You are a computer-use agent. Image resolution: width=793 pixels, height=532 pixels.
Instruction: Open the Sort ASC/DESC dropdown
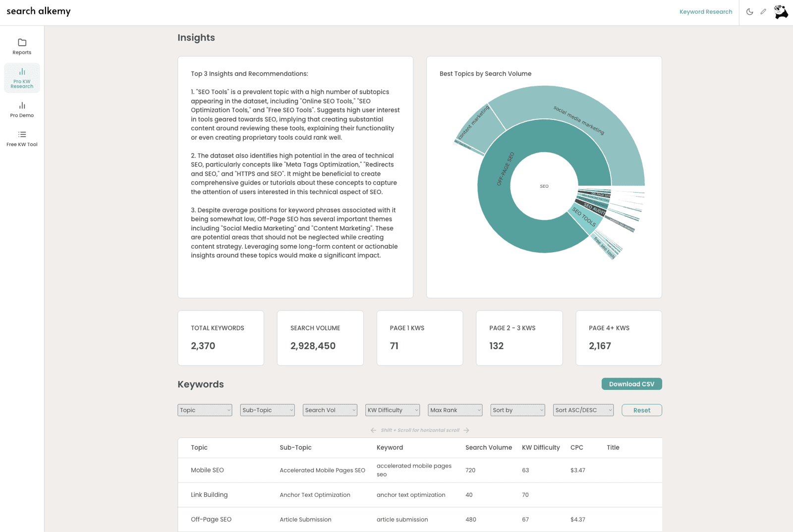(583, 410)
